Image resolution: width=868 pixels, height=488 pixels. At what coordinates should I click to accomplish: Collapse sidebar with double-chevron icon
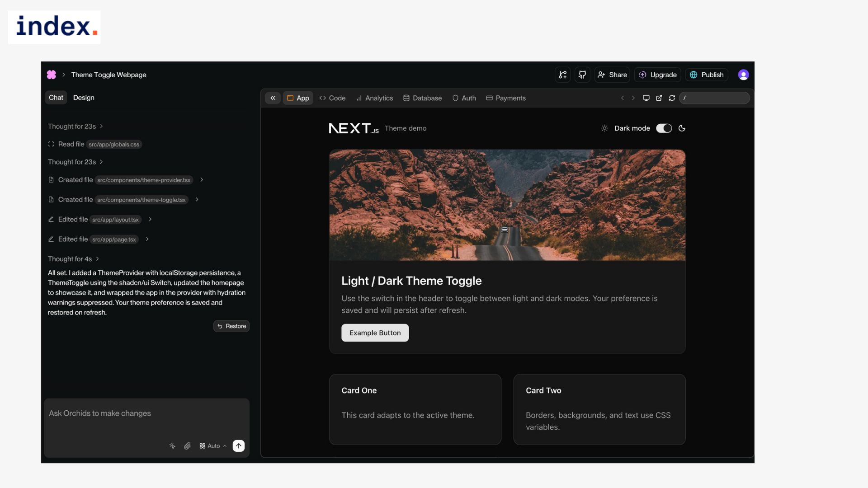coord(273,98)
